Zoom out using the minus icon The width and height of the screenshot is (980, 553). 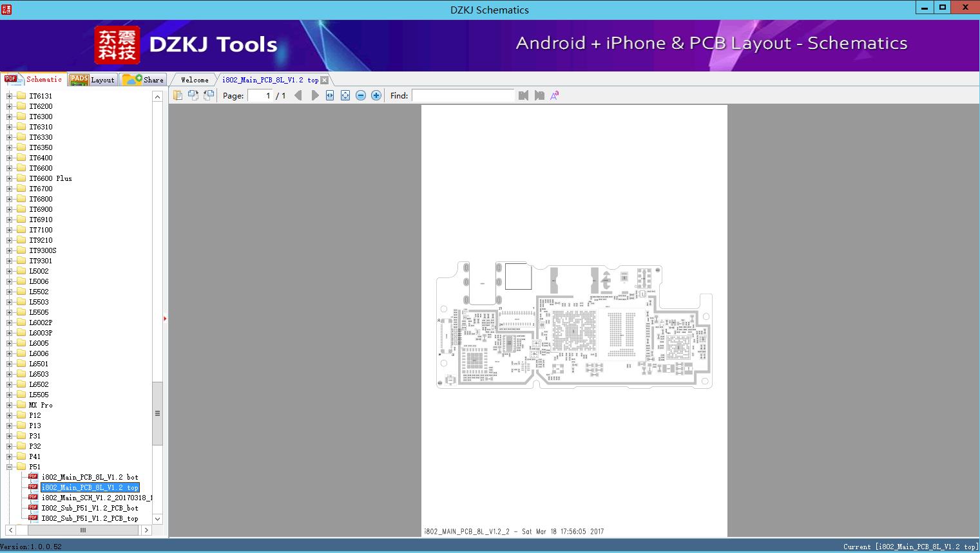click(x=360, y=95)
